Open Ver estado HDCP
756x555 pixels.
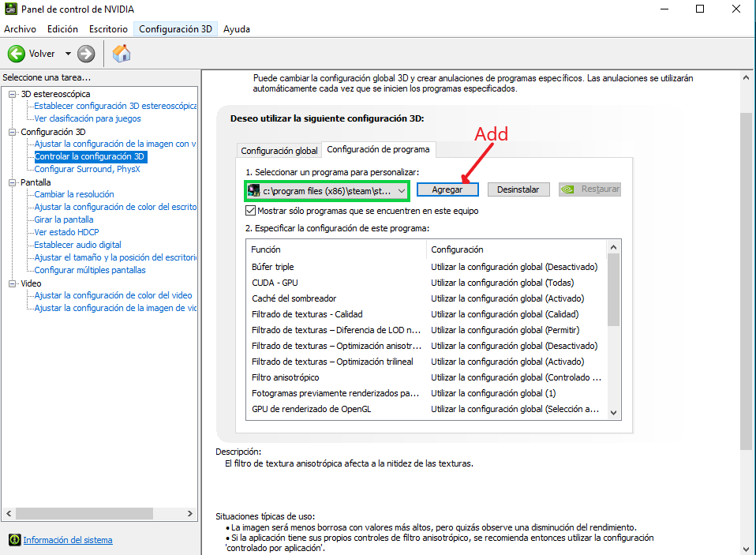[66, 232]
